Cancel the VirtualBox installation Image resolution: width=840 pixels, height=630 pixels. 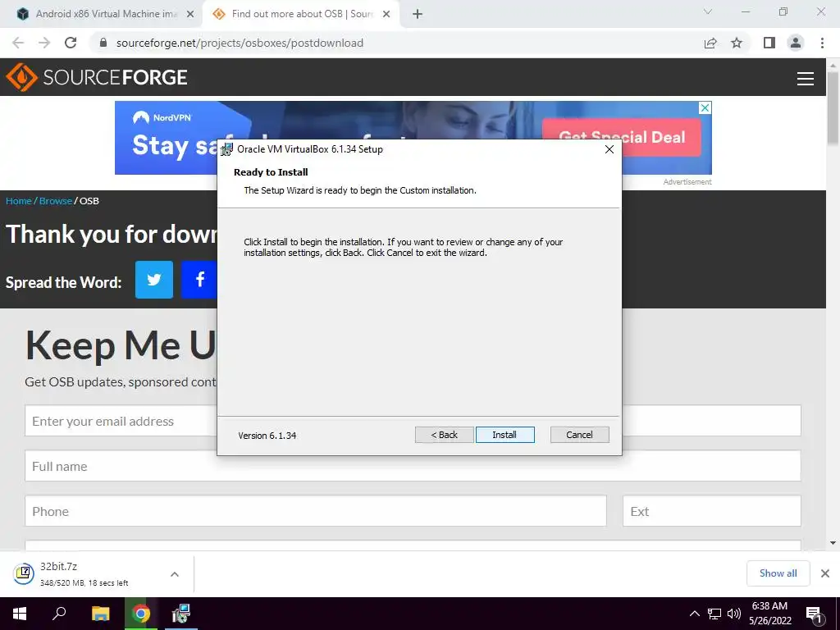pos(579,435)
